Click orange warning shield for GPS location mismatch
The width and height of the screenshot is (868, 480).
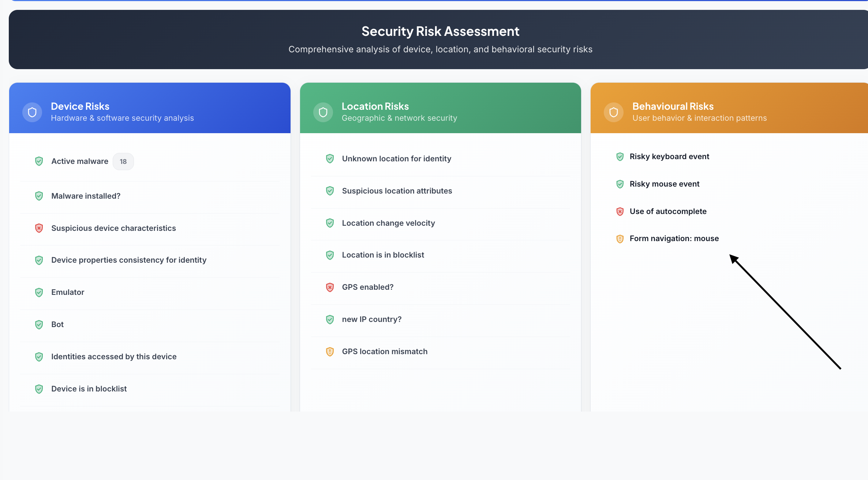click(x=330, y=352)
